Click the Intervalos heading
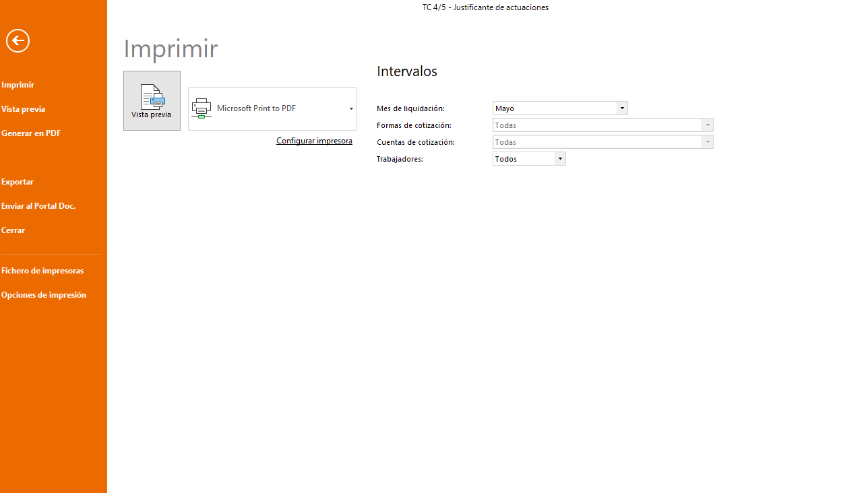Viewport: 868px width, 493px height. [407, 71]
